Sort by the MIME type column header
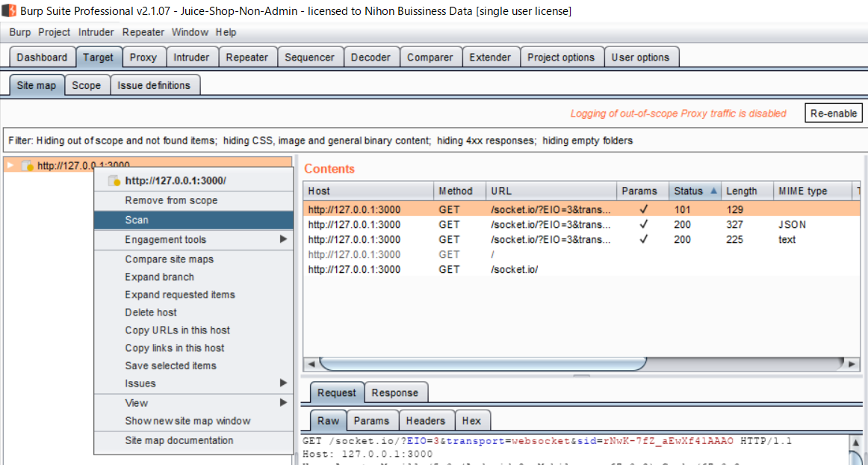This screenshot has width=868, height=465. click(x=812, y=191)
